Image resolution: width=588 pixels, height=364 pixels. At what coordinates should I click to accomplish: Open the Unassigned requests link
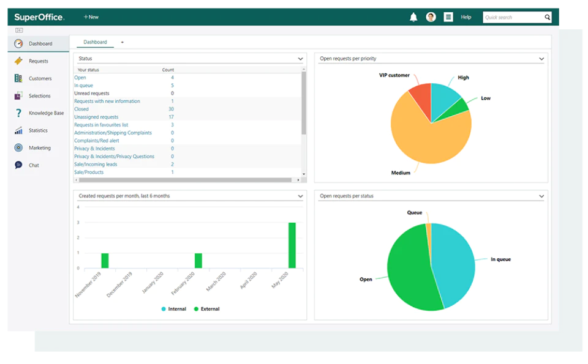(x=96, y=117)
